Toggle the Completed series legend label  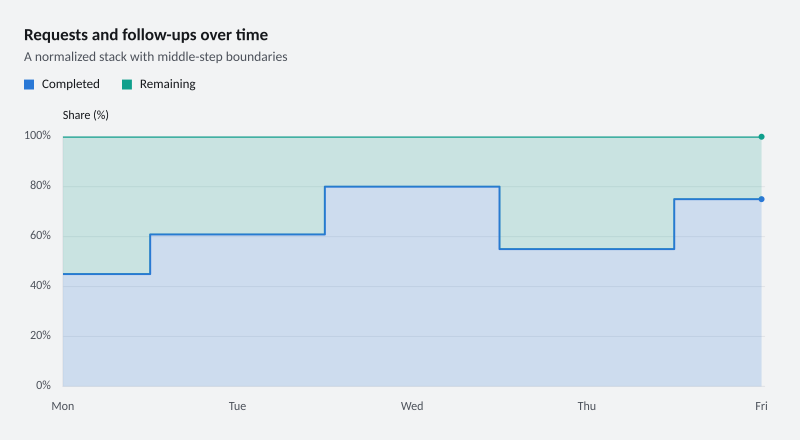70,84
